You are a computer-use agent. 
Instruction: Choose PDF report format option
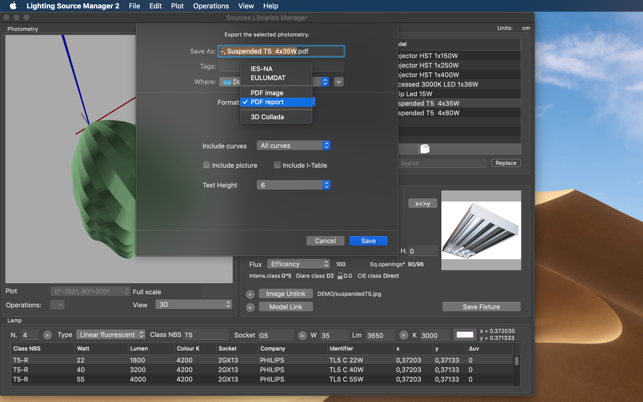276,102
